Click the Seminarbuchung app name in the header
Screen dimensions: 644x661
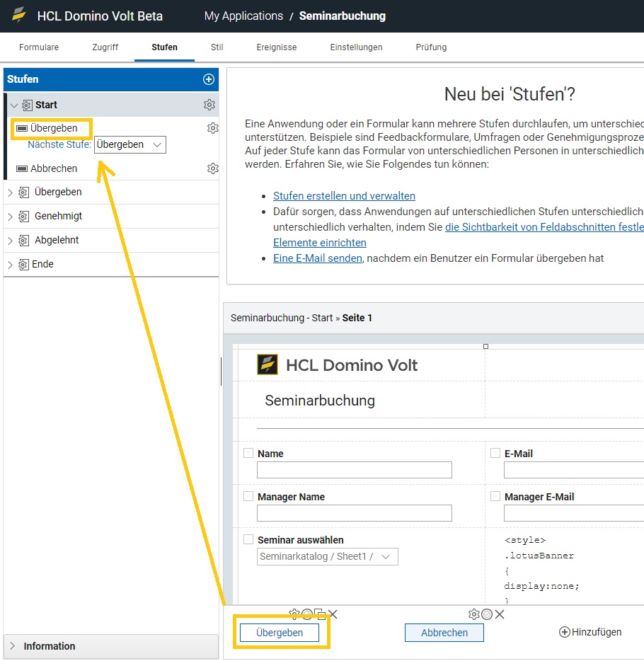343,16
